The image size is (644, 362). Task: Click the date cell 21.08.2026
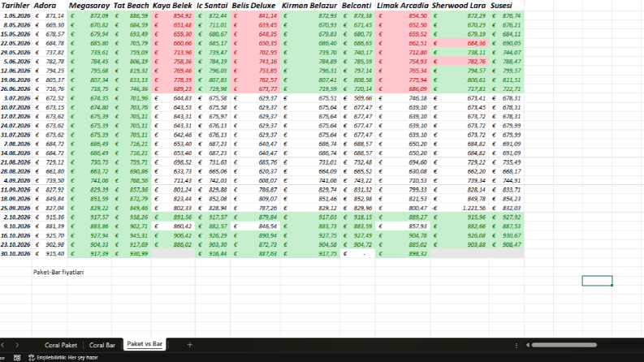16,162
